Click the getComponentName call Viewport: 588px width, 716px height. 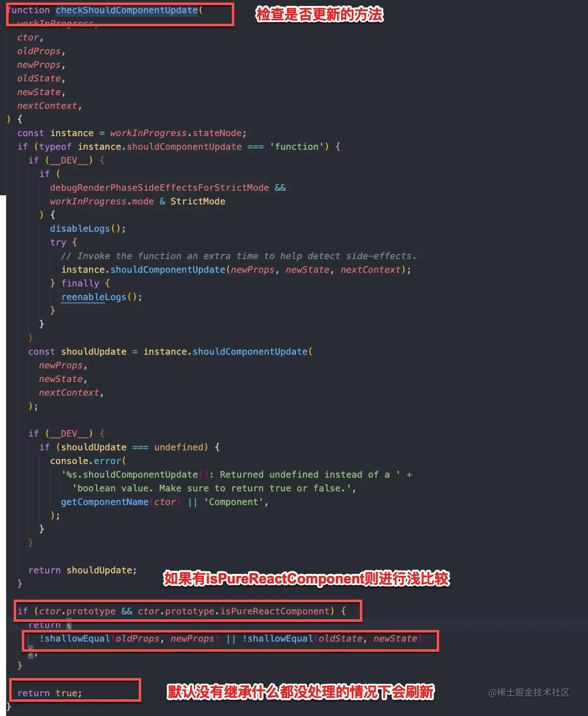120,502
